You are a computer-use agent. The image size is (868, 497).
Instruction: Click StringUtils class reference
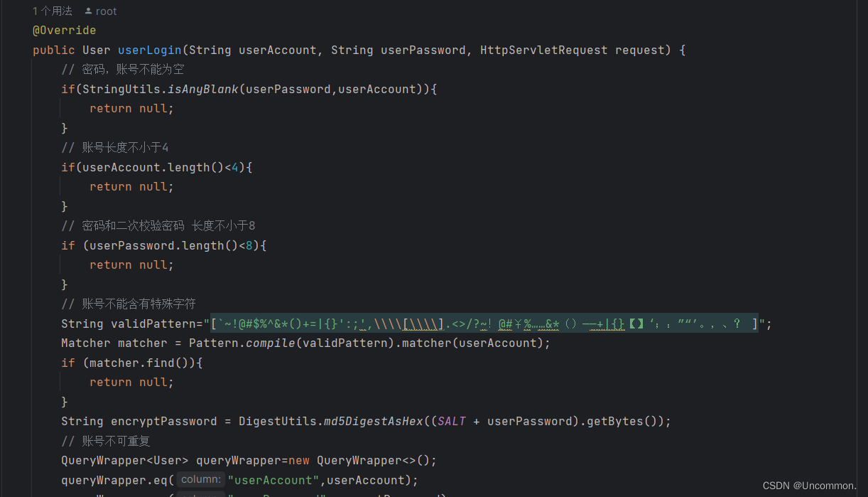[121, 89]
